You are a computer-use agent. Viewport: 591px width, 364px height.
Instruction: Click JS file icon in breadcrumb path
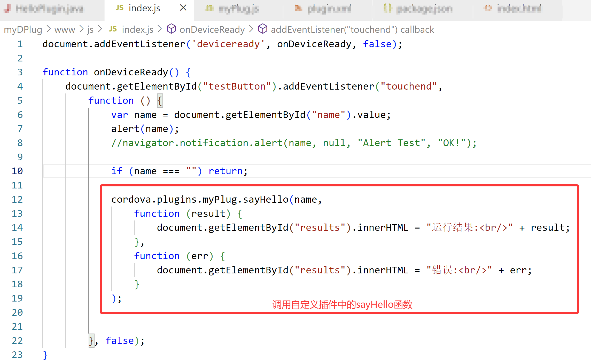(113, 29)
